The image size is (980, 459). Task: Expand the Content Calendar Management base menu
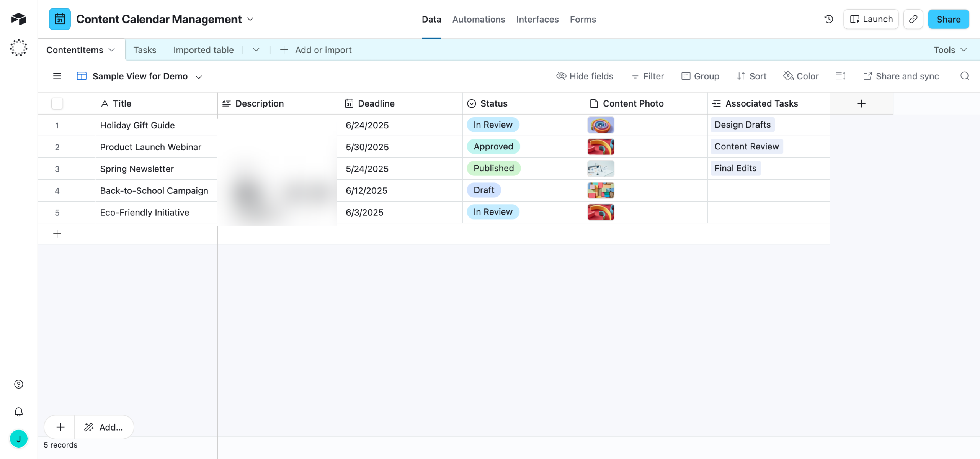[250, 19]
